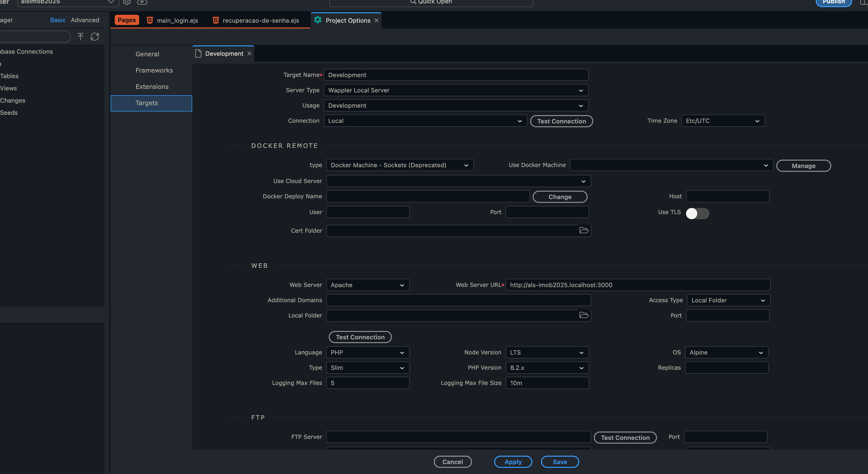868x474 pixels.
Task: Click the upload arrow icon beside refresh
Action: (80, 36)
